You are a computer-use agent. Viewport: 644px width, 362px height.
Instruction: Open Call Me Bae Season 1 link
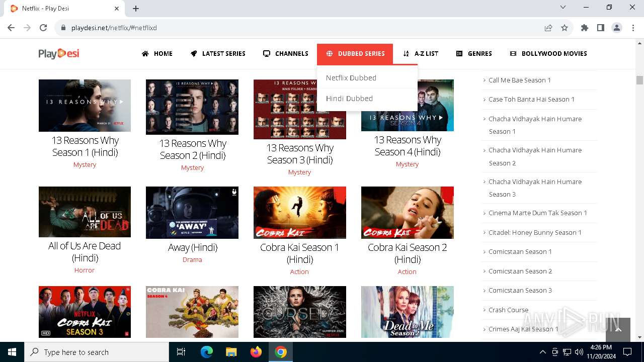[x=520, y=80]
